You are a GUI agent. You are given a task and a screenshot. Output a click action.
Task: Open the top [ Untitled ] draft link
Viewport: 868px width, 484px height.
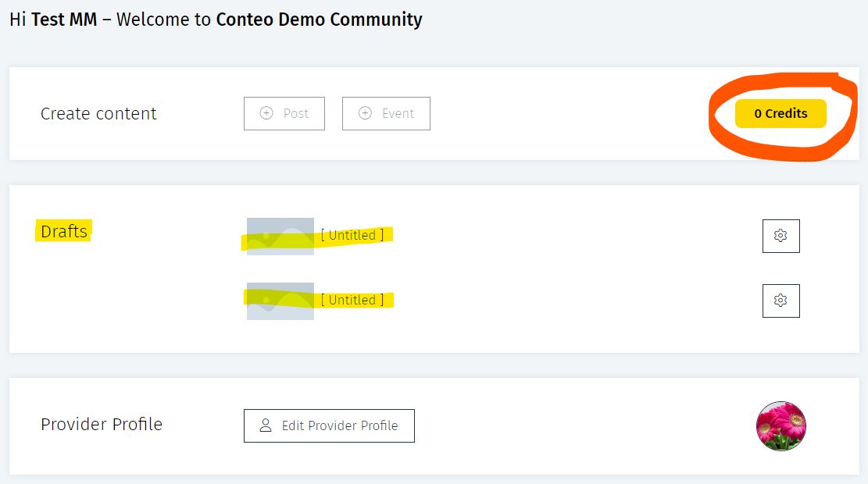point(352,235)
